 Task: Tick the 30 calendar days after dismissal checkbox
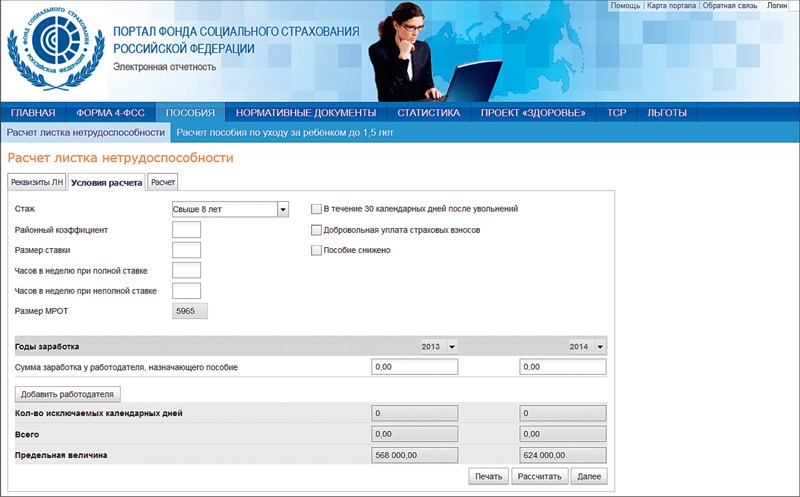(x=316, y=209)
